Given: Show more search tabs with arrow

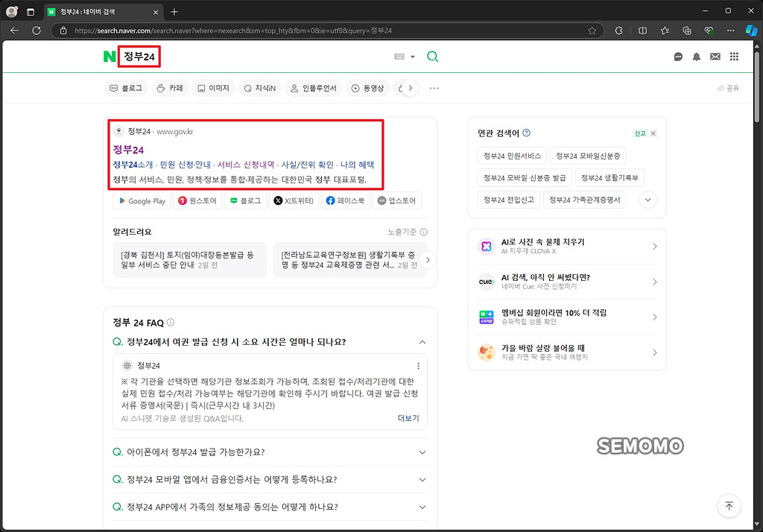Looking at the screenshot, I should tap(411, 88).
